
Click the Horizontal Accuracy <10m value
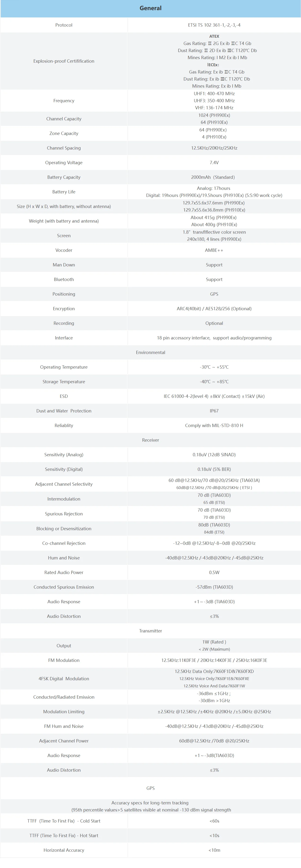click(x=214, y=850)
